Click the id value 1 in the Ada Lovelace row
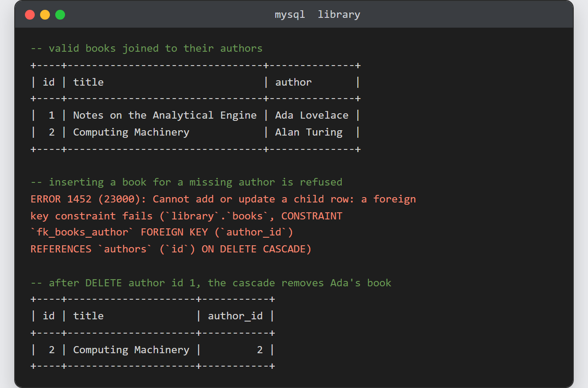588x388 pixels. pyautogui.click(x=52, y=116)
